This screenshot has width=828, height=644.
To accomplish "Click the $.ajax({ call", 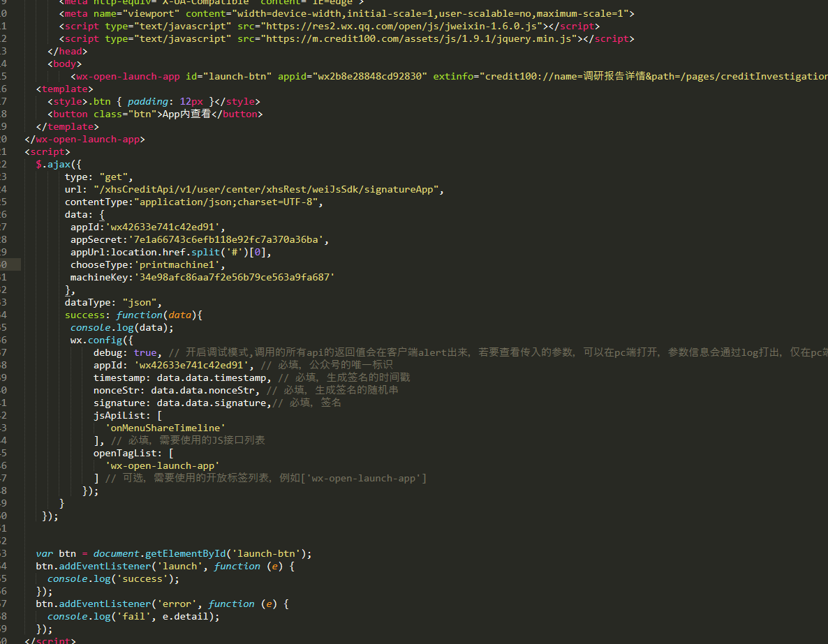I will pyautogui.click(x=59, y=164).
